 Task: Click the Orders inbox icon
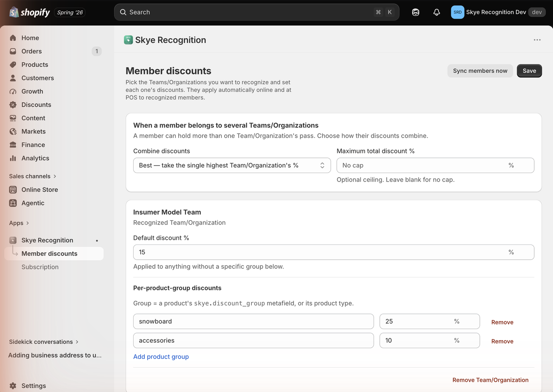click(x=13, y=51)
